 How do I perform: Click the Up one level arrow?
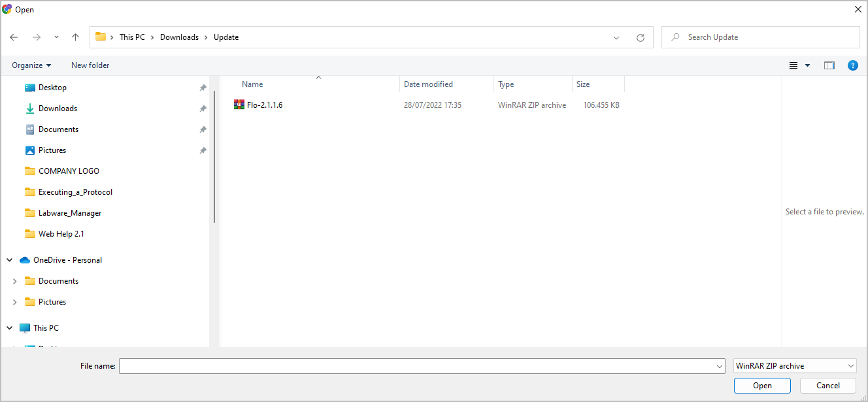[x=75, y=37]
